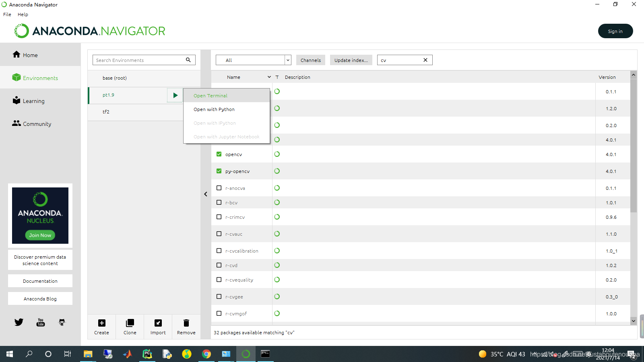
Task: Open the Learning section
Action: pyautogui.click(x=29, y=101)
